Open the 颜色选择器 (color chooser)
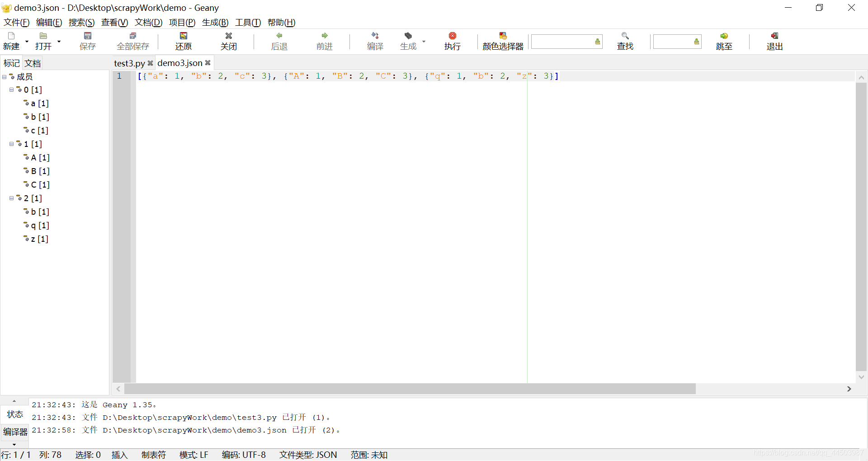Viewport: 868px width, 461px height. tap(503, 42)
